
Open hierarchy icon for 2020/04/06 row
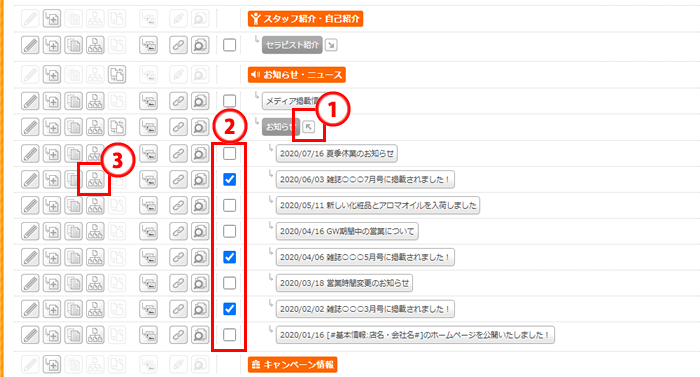tap(96, 257)
